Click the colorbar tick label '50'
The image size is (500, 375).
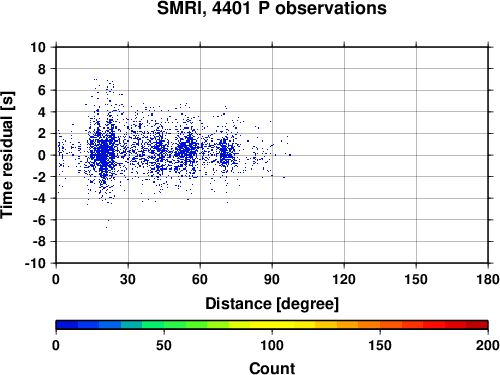click(x=164, y=345)
